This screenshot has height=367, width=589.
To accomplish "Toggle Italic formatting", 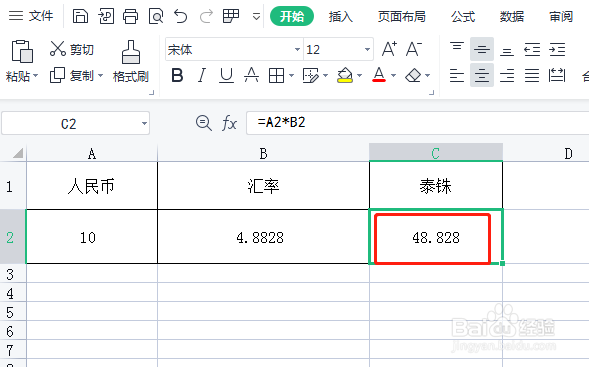I will click(x=202, y=76).
